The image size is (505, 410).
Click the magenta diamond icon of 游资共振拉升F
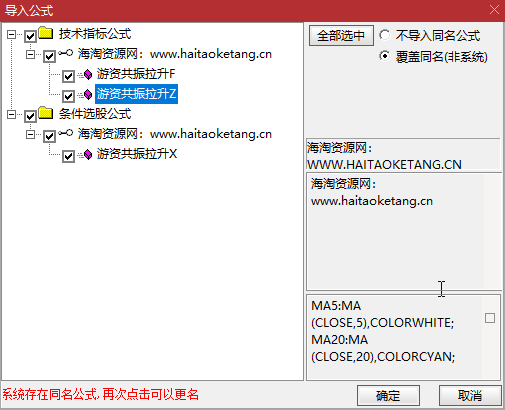coord(88,75)
